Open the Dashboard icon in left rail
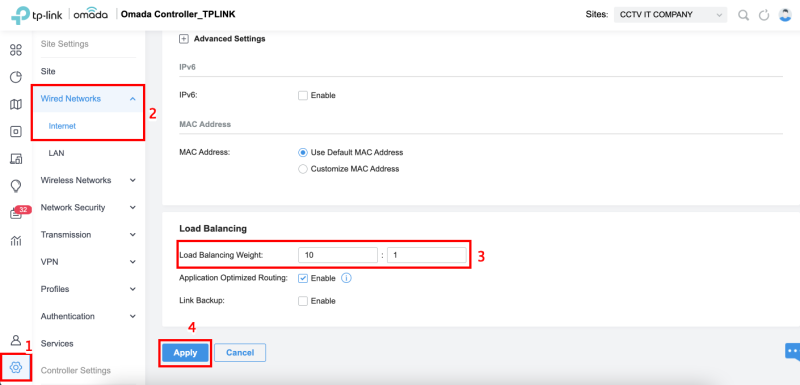The image size is (800, 385). click(16, 50)
